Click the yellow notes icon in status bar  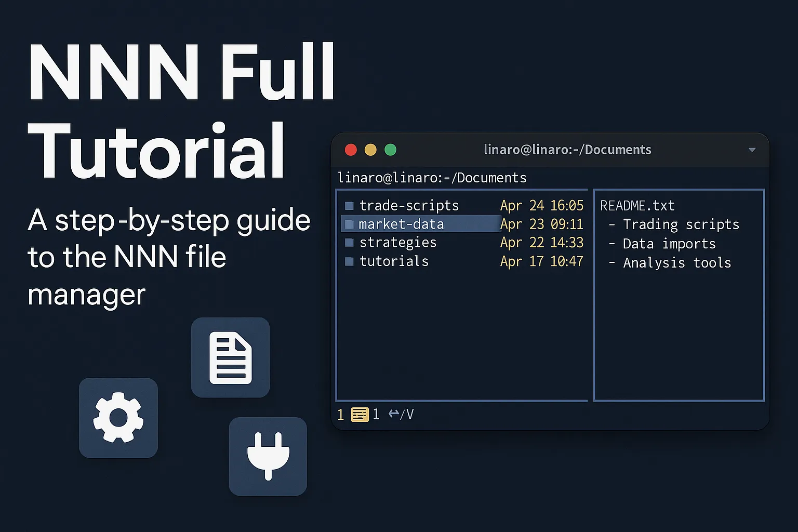coord(360,415)
